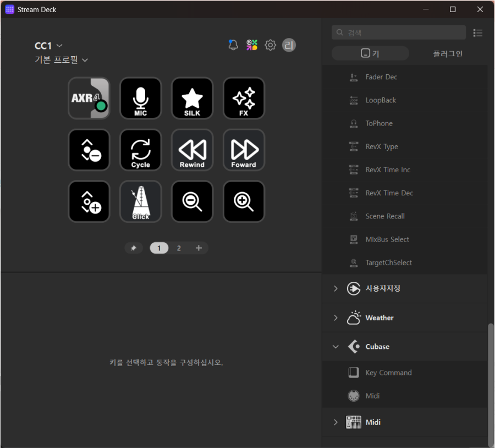Click the Weather category label
This screenshot has width=495, height=448.
[380, 318]
